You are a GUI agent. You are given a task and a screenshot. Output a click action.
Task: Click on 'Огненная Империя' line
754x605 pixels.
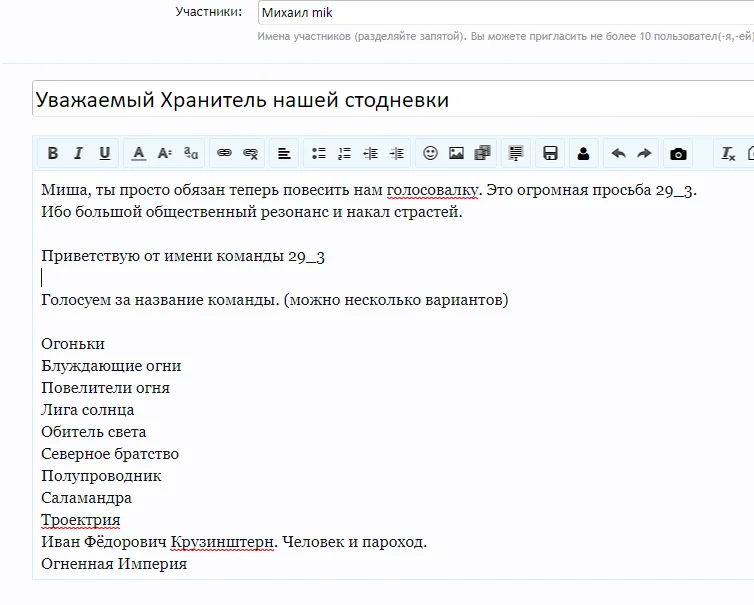[x=114, y=564]
